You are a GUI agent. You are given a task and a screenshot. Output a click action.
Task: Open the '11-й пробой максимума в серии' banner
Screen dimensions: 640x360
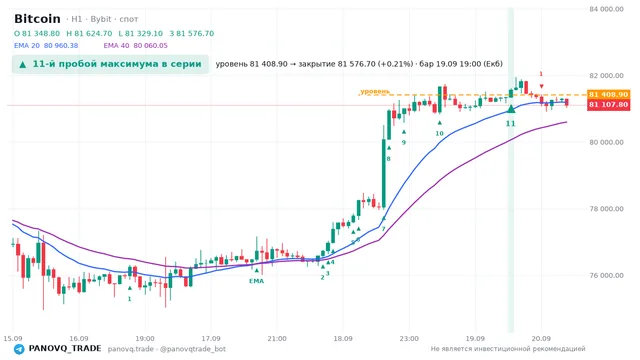(x=110, y=64)
